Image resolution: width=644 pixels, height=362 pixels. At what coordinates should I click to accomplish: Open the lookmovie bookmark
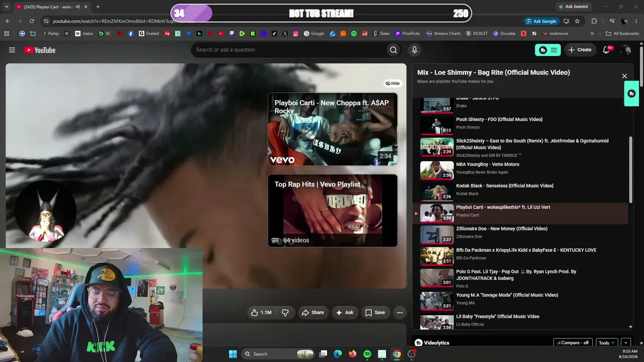[555, 34]
